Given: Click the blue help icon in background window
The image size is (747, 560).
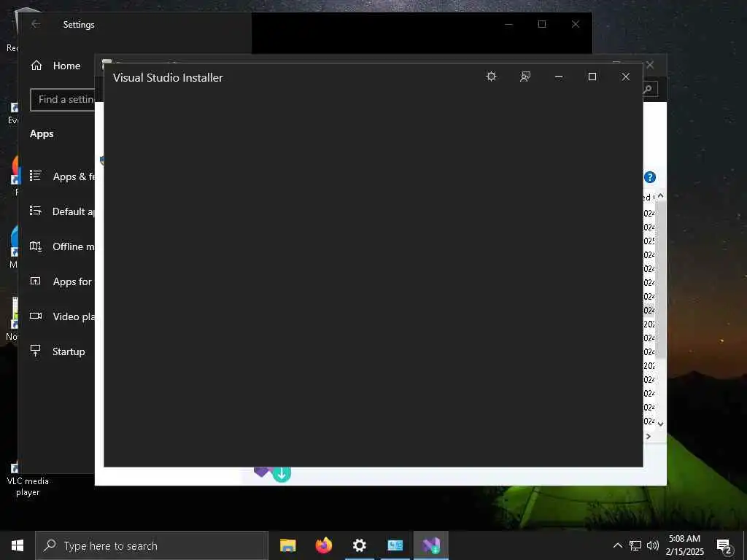Looking at the screenshot, I should click(x=650, y=177).
